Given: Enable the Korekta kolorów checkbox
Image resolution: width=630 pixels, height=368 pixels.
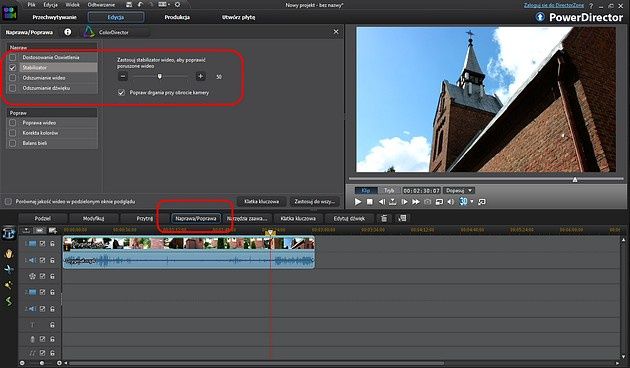Looking at the screenshot, I should pyautogui.click(x=12, y=133).
